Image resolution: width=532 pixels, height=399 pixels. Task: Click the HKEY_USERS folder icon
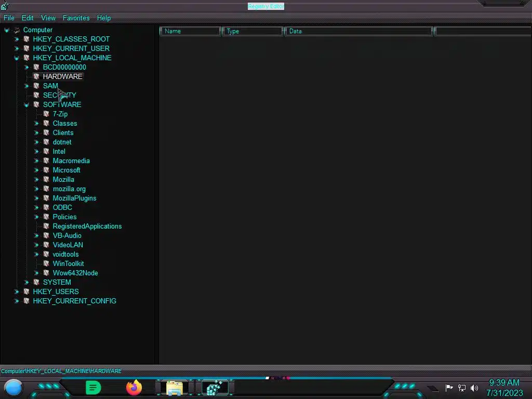click(26, 292)
